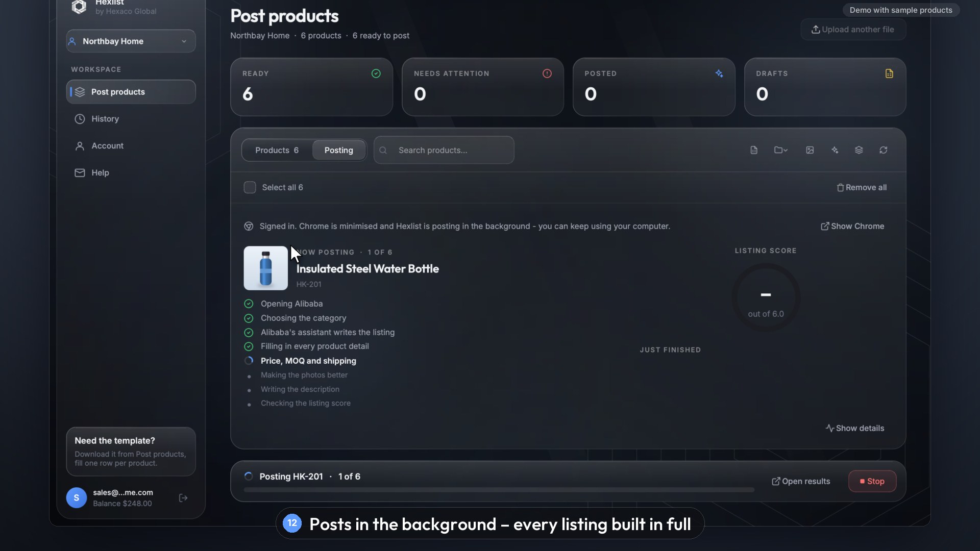Click the Insulated Steel Water Bottle thumbnail

[x=265, y=268]
